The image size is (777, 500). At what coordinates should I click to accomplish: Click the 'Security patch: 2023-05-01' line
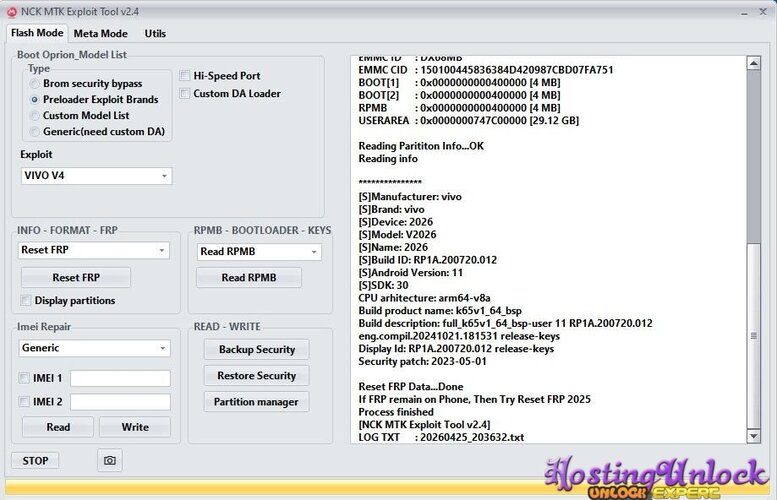[x=422, y=361]
